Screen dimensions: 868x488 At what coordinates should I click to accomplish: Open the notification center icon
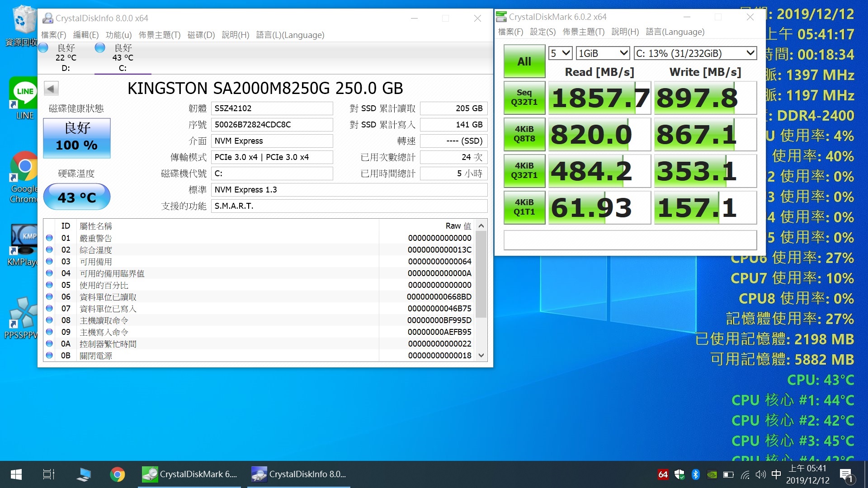pos(846,475)
